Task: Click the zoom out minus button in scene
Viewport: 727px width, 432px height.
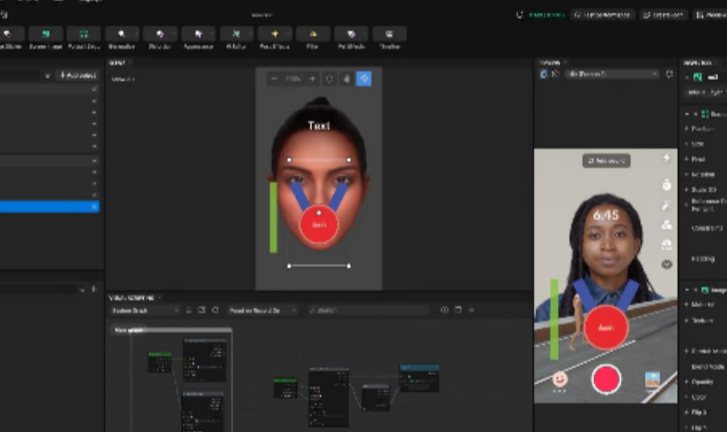Action: (x=276, y=78)
